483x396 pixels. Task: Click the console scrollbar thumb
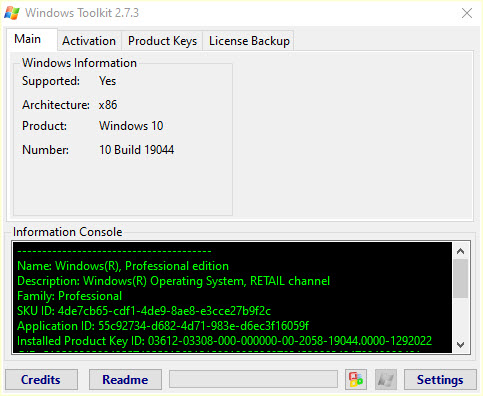[x=461, y=279]
